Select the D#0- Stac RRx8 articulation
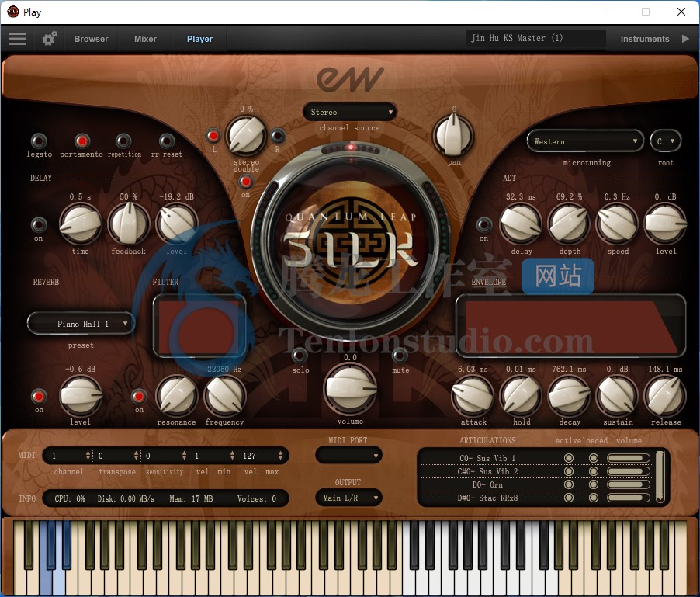700x597 pixels. 487,498
